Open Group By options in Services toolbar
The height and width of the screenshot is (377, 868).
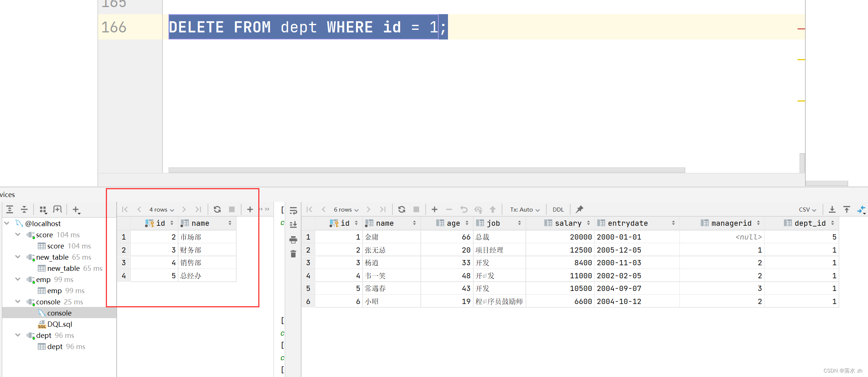pyautogui.click(x=43, y=210)
